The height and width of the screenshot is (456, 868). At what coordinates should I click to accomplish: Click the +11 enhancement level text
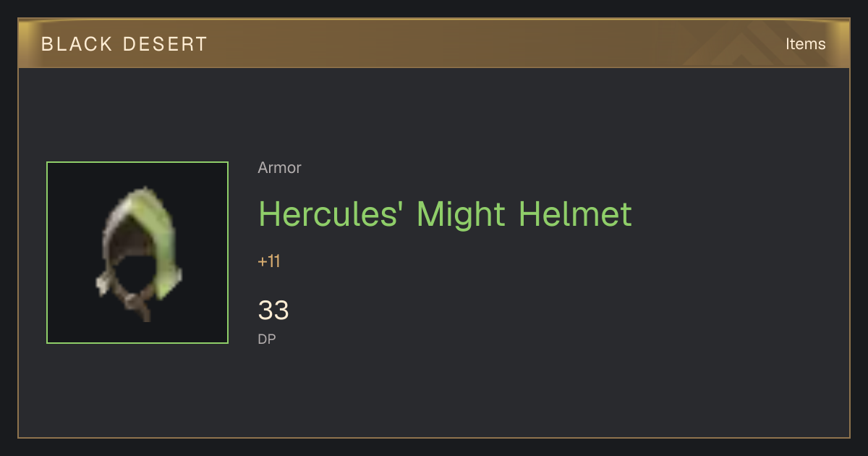point(269,261)
